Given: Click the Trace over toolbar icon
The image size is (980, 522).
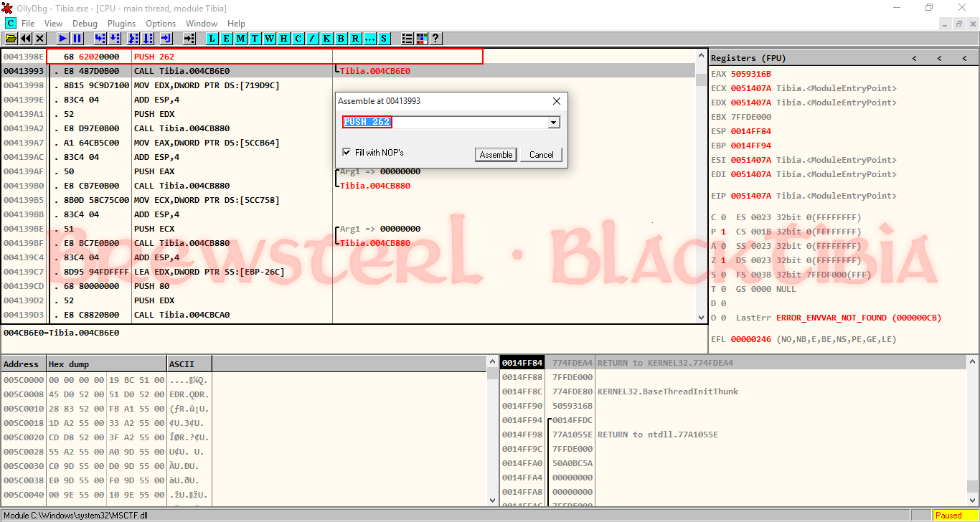Looking at the screenshot, I should (148, 39).
